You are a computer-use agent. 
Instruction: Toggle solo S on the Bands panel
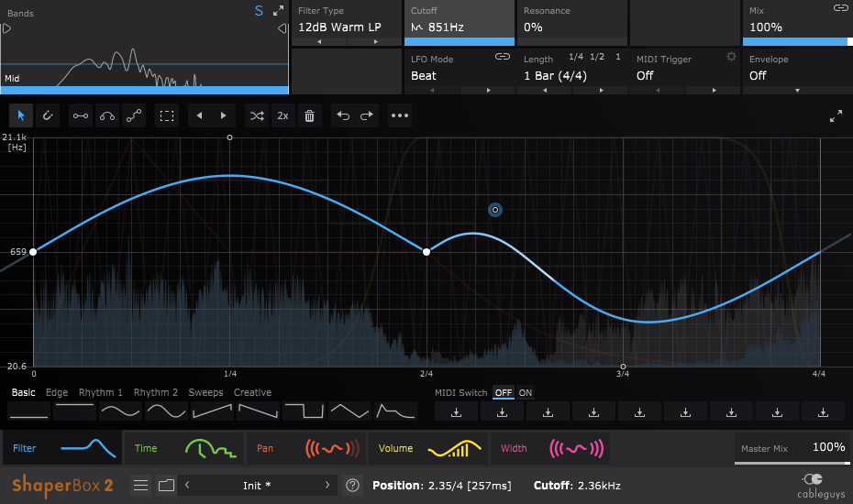tap(259, 11)
